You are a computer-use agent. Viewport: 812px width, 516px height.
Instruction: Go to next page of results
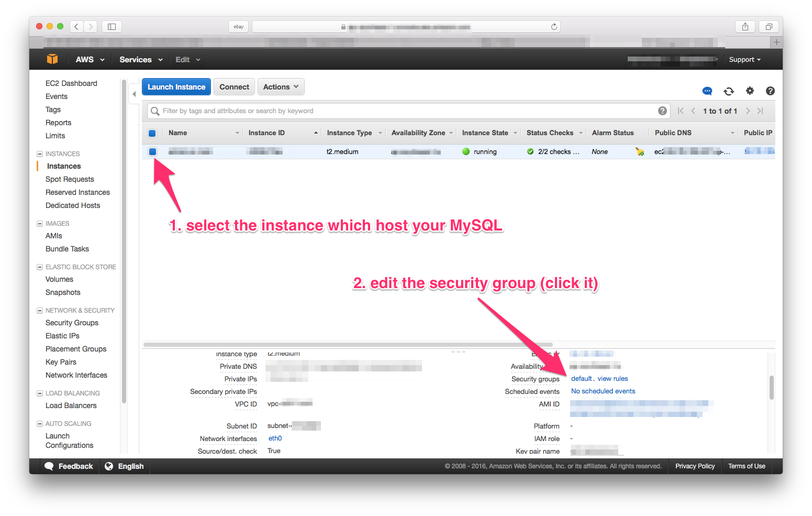pyautogui.click(x=748, y=111)
